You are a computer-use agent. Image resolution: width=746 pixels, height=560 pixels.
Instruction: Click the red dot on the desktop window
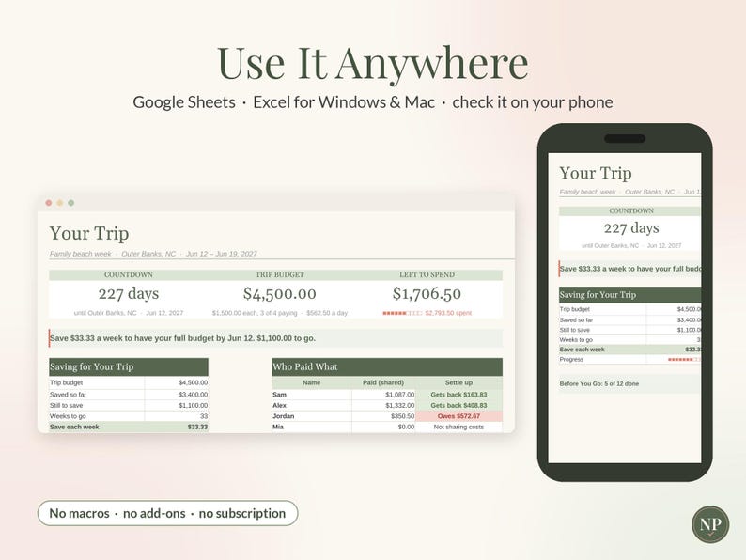pos(49,203)
